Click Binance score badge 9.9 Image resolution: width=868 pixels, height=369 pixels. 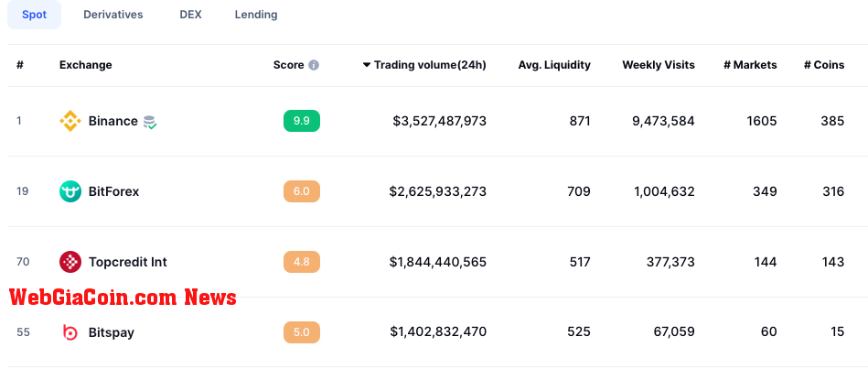(x=302, y=121)
